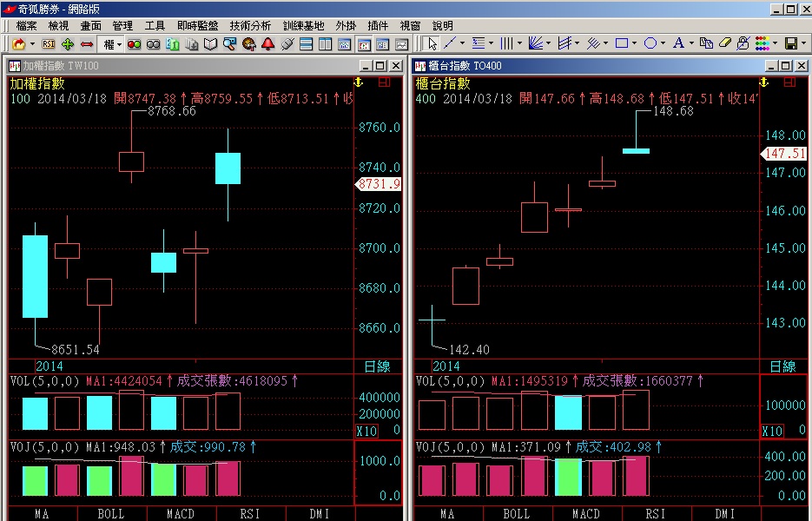This screenshot has width=812, height=521.
Task: Open the 權 dropdown in the toolbar
Action: tap(112, 43)
